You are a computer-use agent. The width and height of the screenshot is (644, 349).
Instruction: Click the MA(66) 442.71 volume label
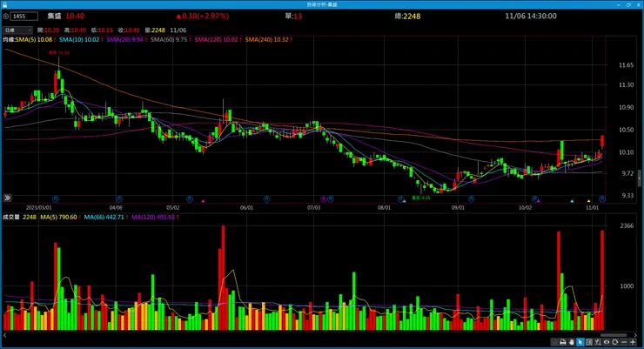pos(104,218)
